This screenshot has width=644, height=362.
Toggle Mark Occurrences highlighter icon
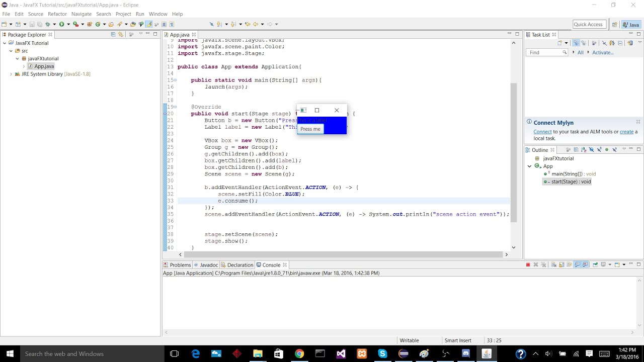pyautogui.click(x=149, y=24)
